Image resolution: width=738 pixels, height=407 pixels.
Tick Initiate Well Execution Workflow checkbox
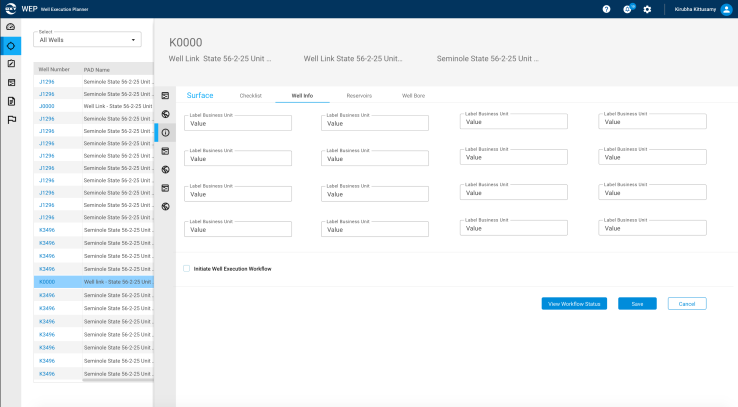click(186, 269)
